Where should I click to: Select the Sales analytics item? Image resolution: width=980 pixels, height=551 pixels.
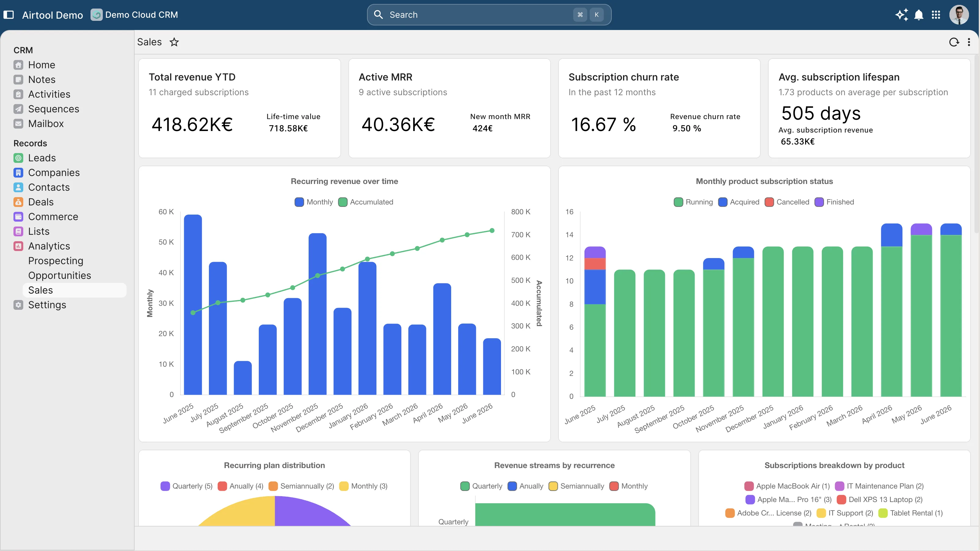(75, 290)
